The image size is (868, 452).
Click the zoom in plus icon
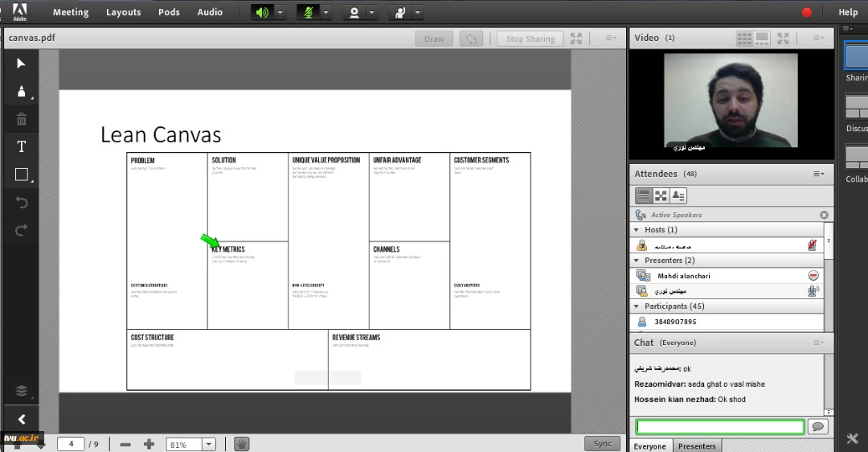[x=149, y=444]
